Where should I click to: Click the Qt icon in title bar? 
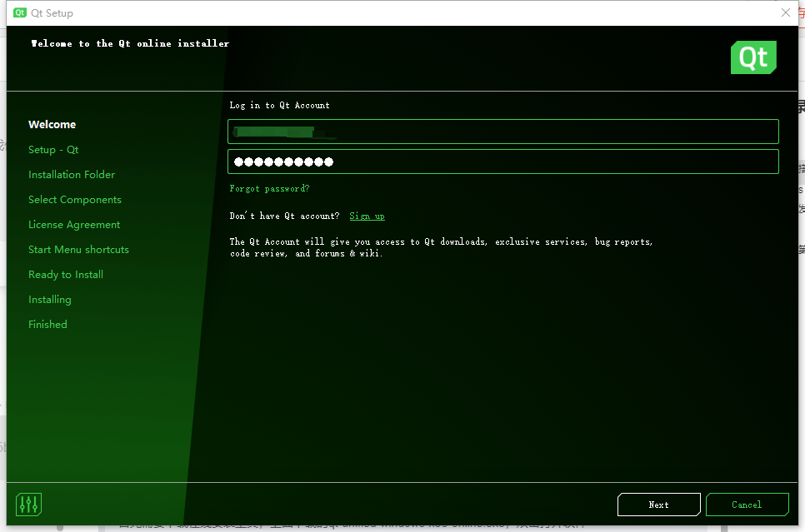click(x=20, y=12)
